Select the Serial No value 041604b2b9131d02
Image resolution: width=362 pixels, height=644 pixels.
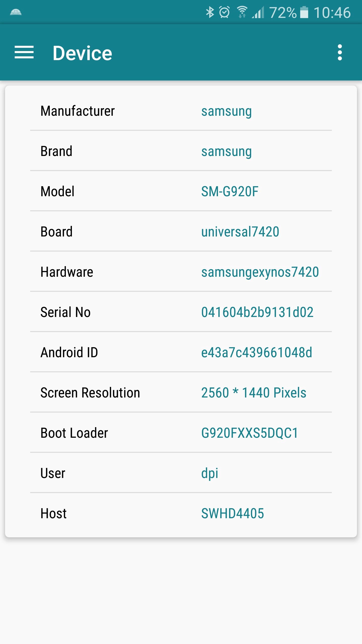click(257, 312)
